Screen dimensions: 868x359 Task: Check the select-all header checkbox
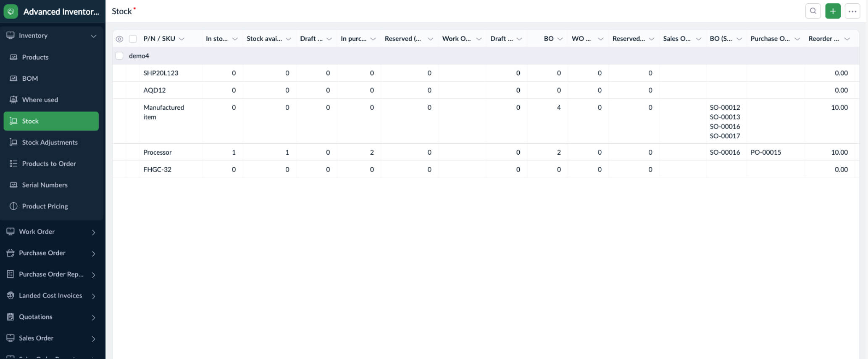click(x=133, y=39)
